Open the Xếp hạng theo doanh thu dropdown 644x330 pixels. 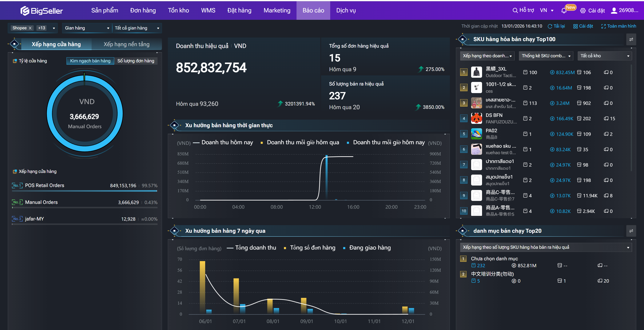[x=487, y=56]
